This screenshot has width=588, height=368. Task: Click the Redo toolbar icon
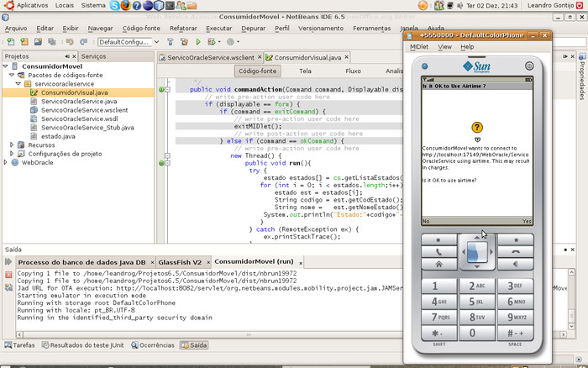pyautogui.click(x=83, y=42)
